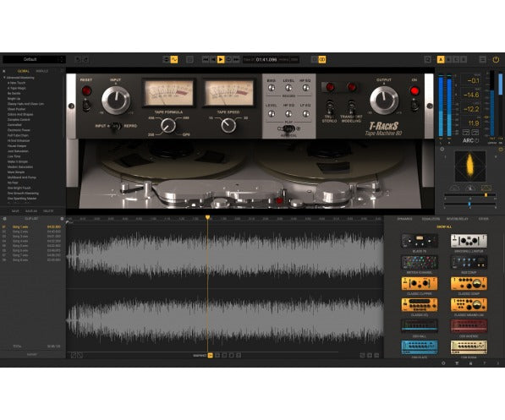
Task: Click the red RESET lamp button
Action: click(x=86, y=90)
